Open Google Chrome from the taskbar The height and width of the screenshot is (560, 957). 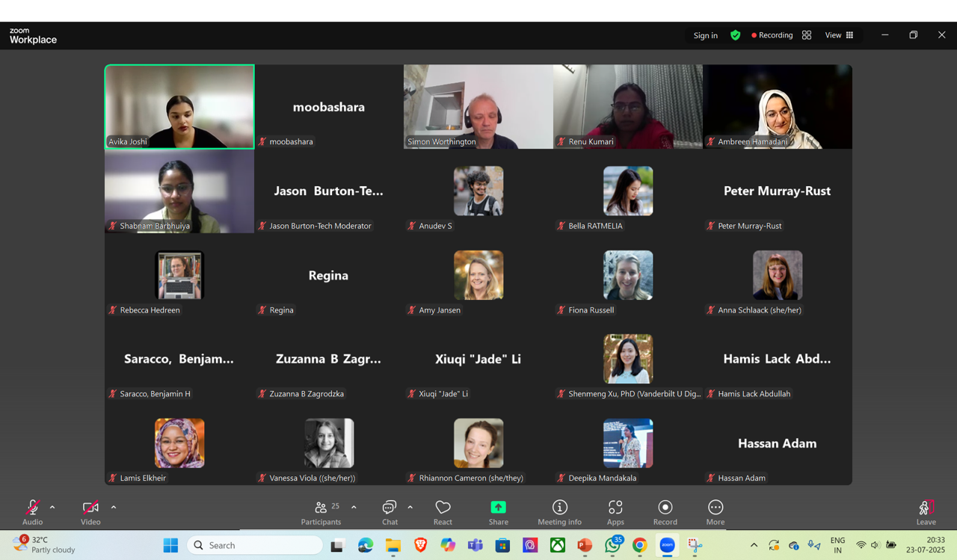coord(639,545)
